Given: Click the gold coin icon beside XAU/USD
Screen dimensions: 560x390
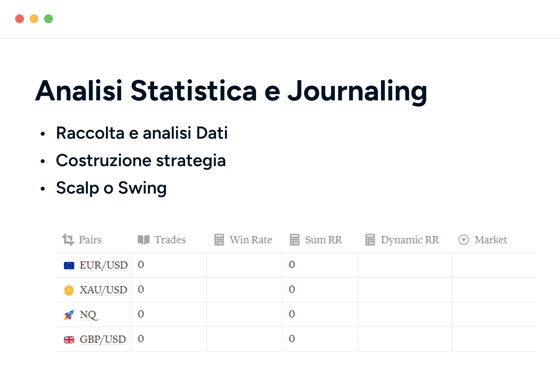Looking at the screenshot, I should (x=69, y=290).
